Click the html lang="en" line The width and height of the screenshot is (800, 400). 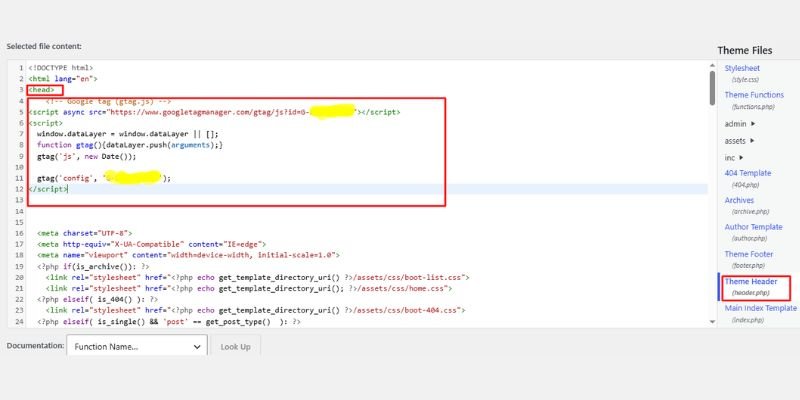[x=63, y=79]
